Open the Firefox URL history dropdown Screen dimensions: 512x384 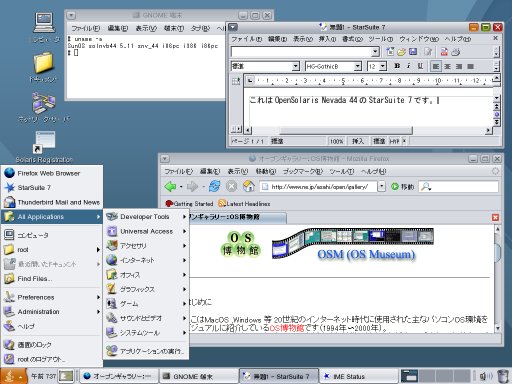pos(381,187)
